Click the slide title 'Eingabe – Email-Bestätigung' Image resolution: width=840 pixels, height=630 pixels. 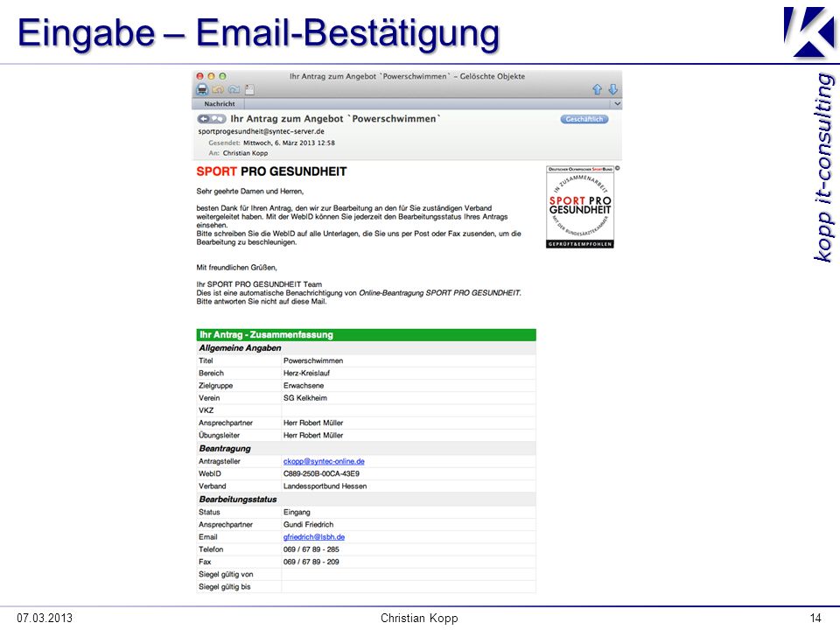click(258, 33)
